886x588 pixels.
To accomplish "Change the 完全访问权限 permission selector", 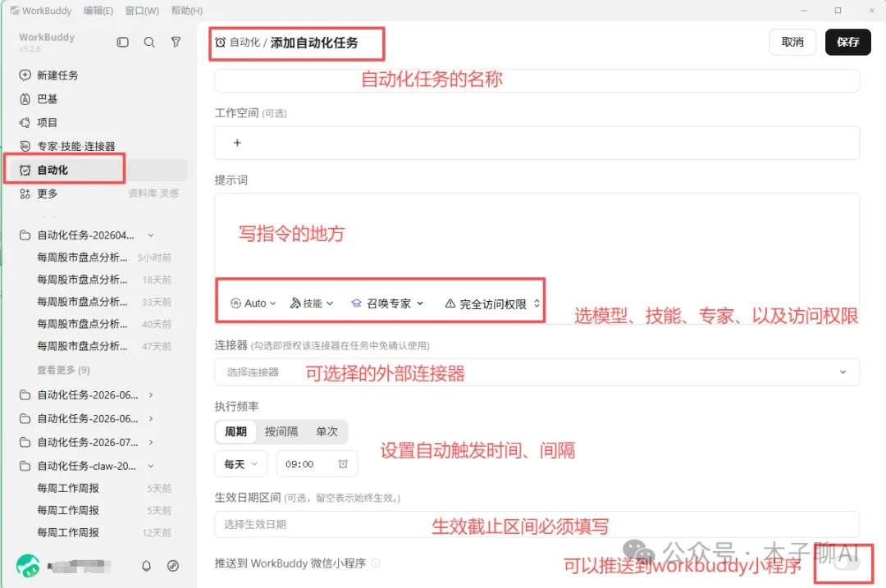I will click(x=492, y=304).
